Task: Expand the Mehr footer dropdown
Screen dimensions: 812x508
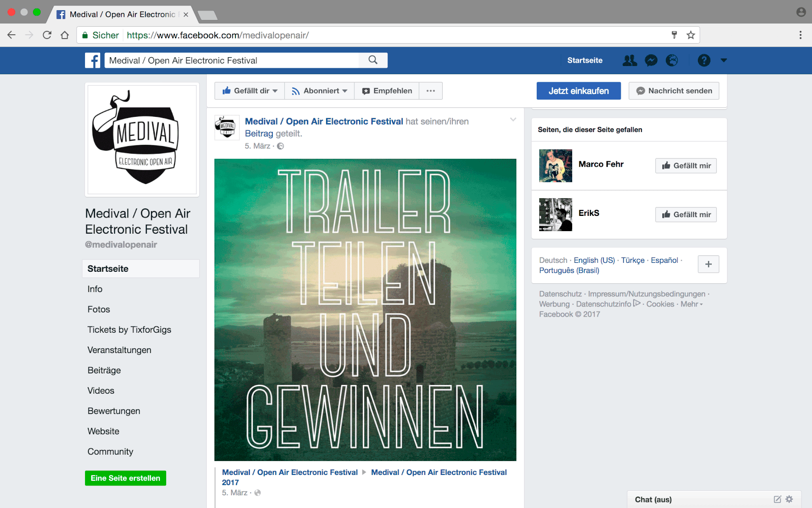Action: coord(691,304)
